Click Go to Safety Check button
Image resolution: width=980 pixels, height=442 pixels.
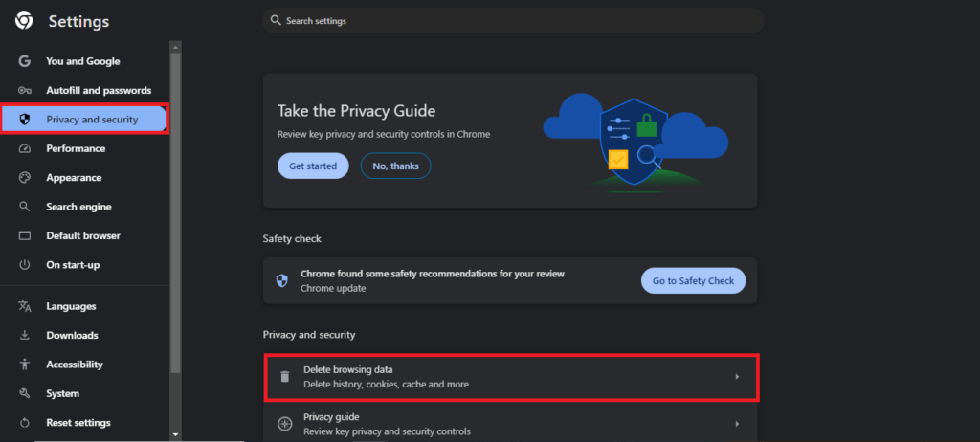(x=693, y=280)
